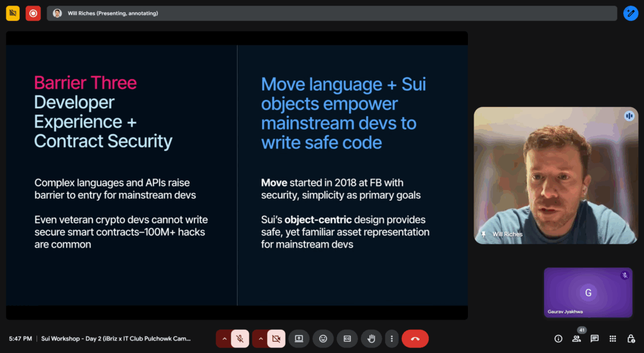The width and height of the screenshot is (644, 353).
Task: Expand the audio settings chevron
Action: click(x=225, y=339)
